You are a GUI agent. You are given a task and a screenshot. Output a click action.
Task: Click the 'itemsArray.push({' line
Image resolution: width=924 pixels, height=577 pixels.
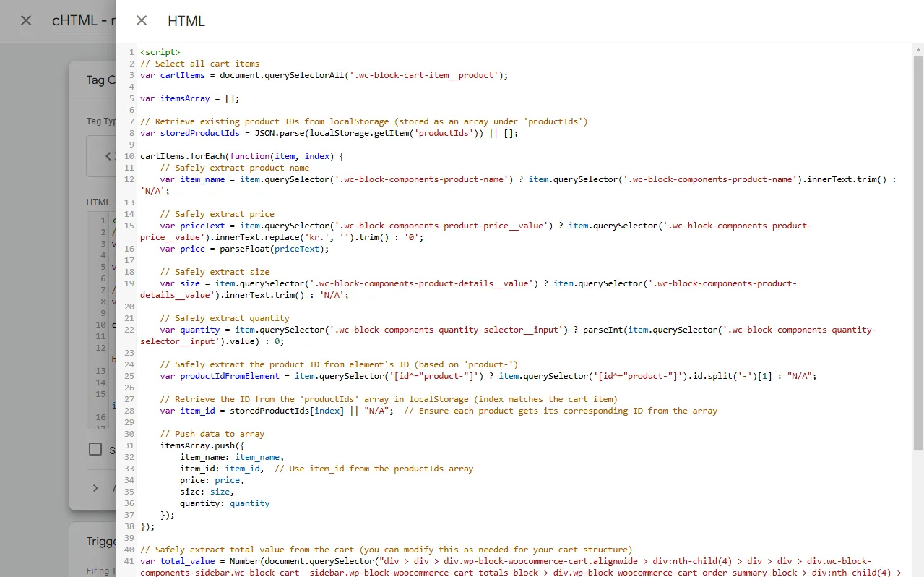pyautogui.click(x=202, y=445)
